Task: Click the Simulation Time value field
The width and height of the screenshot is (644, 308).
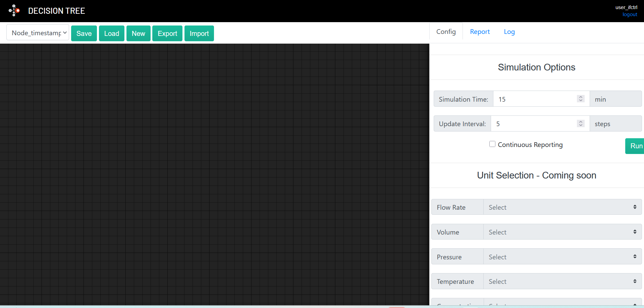Action: tap(541, 99)
